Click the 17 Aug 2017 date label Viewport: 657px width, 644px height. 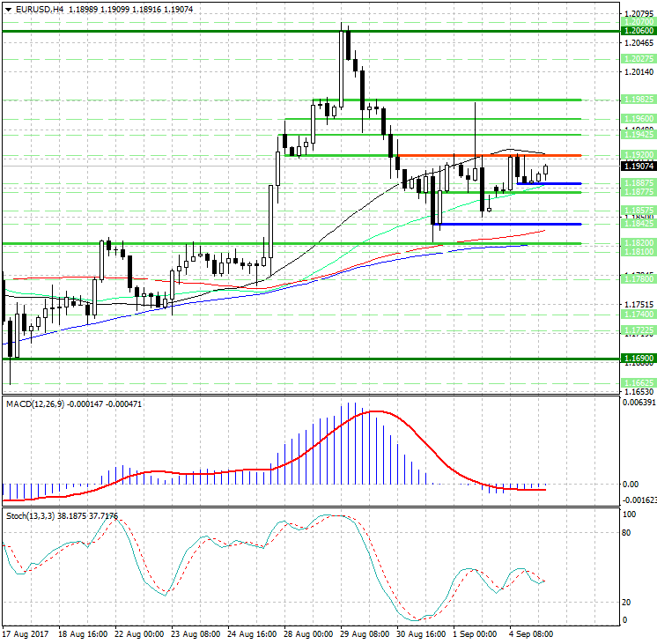pyautogui.click(x=24, y=634)
